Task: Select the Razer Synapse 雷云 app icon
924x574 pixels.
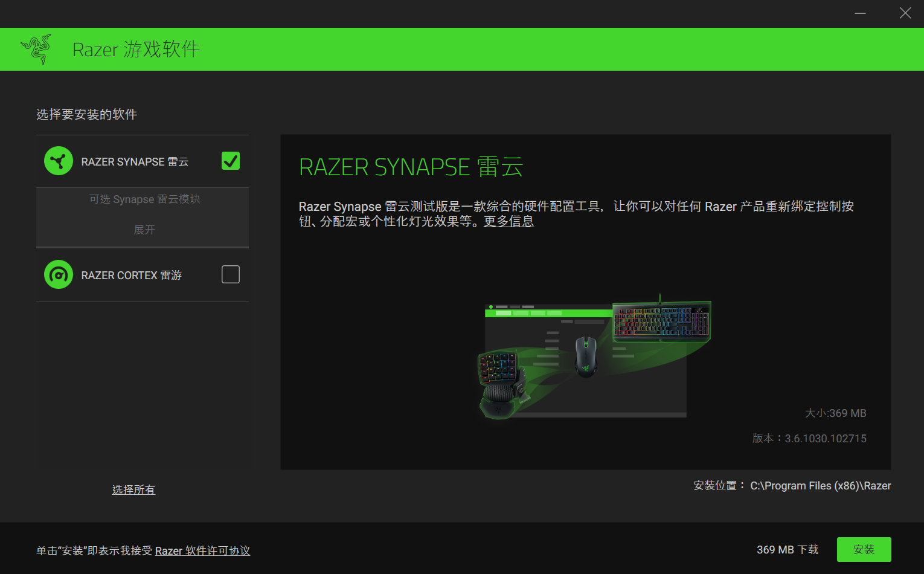Action: pyautogui.click(x=58, y=161)
